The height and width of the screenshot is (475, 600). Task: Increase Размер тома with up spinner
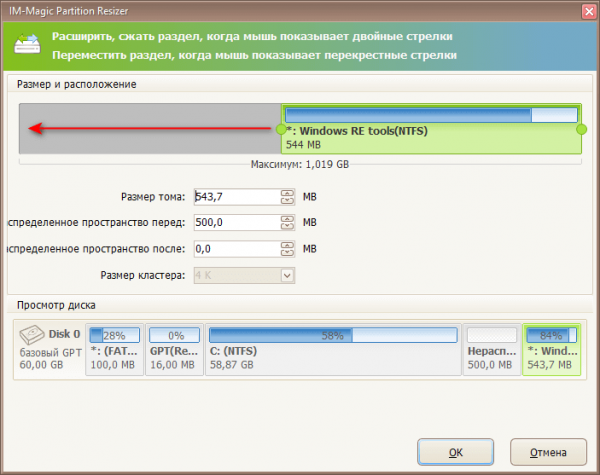point(287,193)
